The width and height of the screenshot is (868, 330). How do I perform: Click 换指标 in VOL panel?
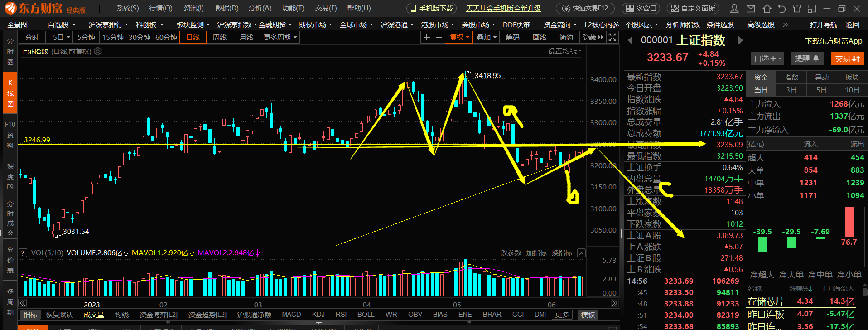[x=562, y=252]
